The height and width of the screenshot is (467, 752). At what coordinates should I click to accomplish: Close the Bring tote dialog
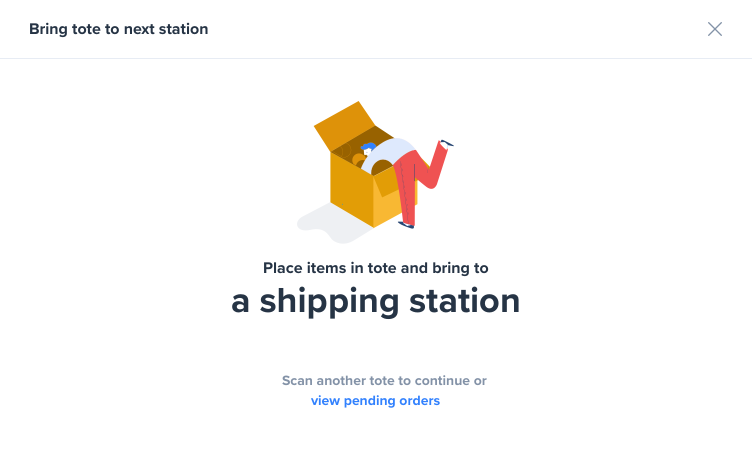point(715,29)
